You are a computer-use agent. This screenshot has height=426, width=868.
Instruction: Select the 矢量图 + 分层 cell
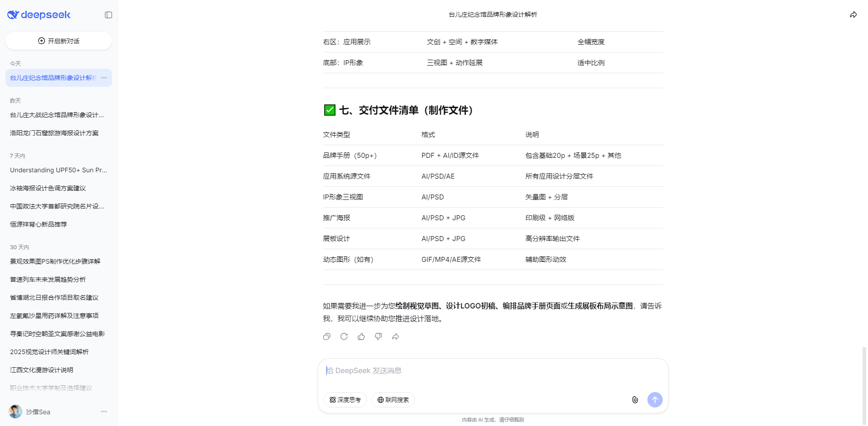(x=547, y=197)
